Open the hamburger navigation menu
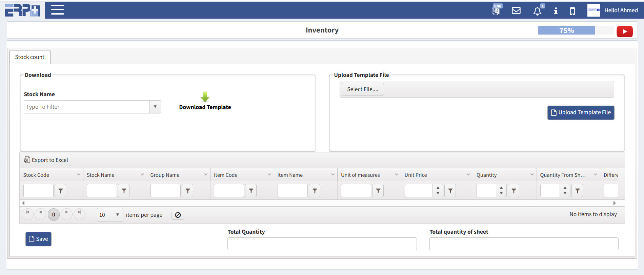Image resolution: width=644 pixels, height=275 pixels. click(57, 10)
